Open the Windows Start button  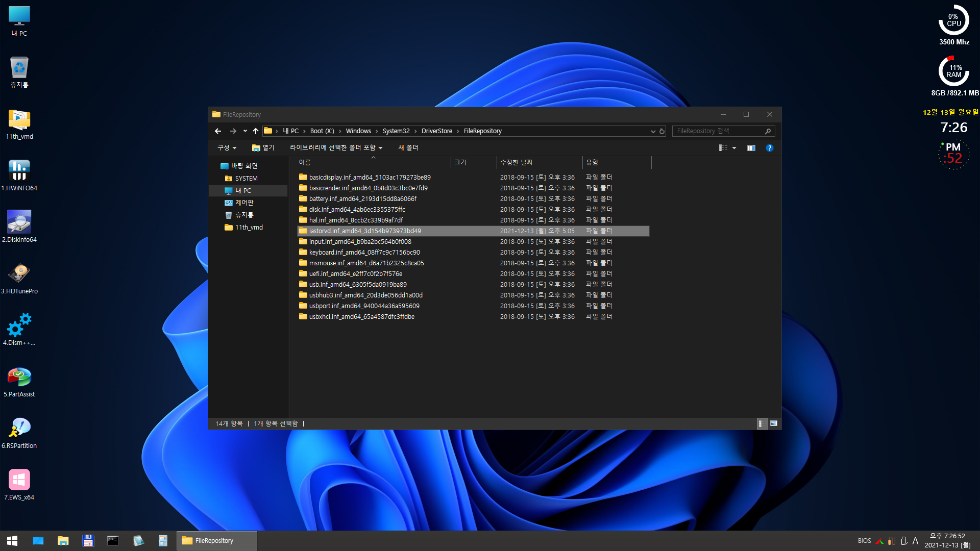coord(12,541)
